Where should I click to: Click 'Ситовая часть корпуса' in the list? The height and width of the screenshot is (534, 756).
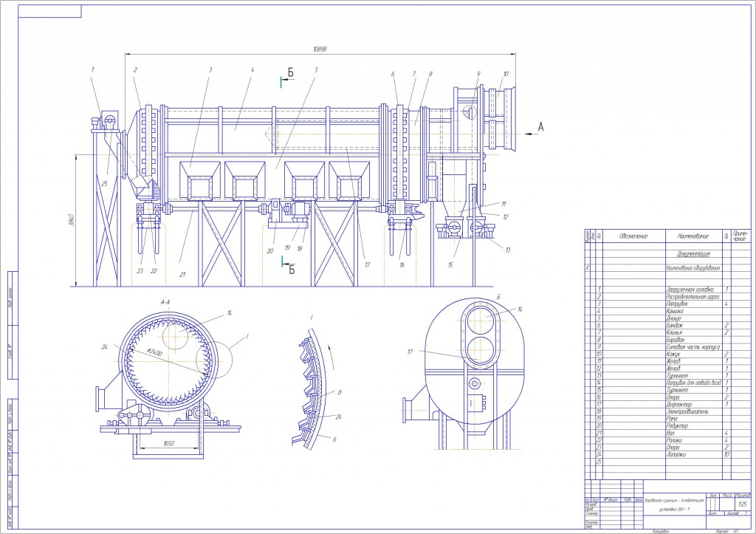(x=693, y=347)
